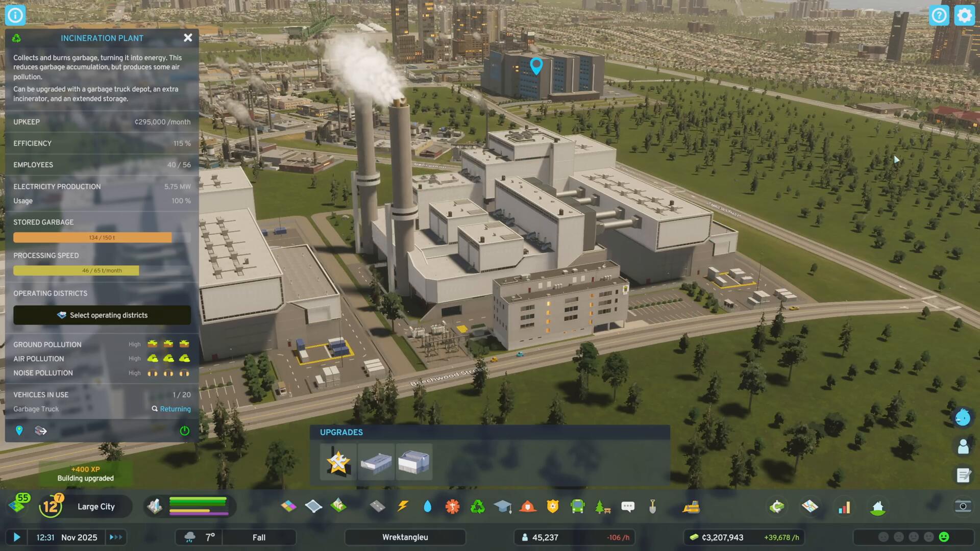Open the city statistics bar chart
Image resolution: width=980 pixels, height=551 pixels.
(844, 507)
